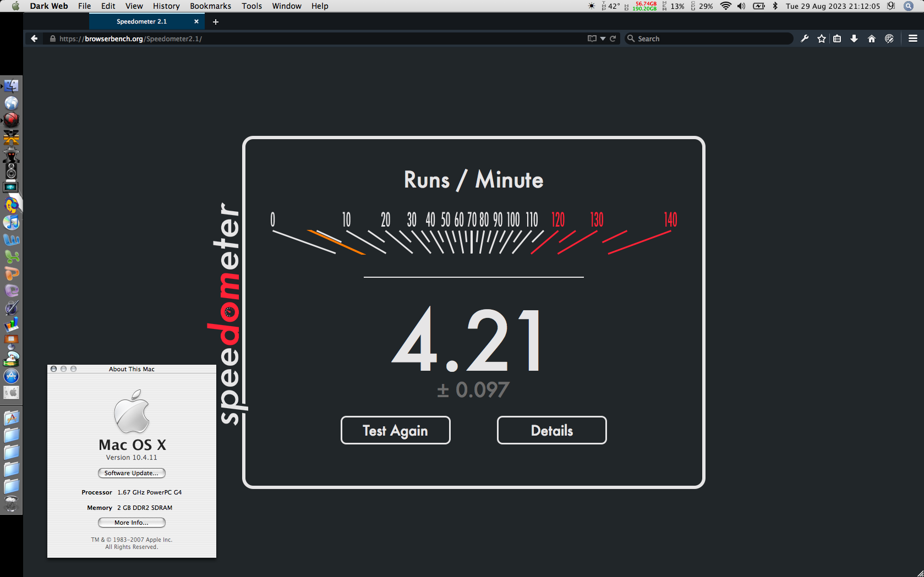Launch Keynote from the Dock
924x577 pixels.
tap(11, 342)
